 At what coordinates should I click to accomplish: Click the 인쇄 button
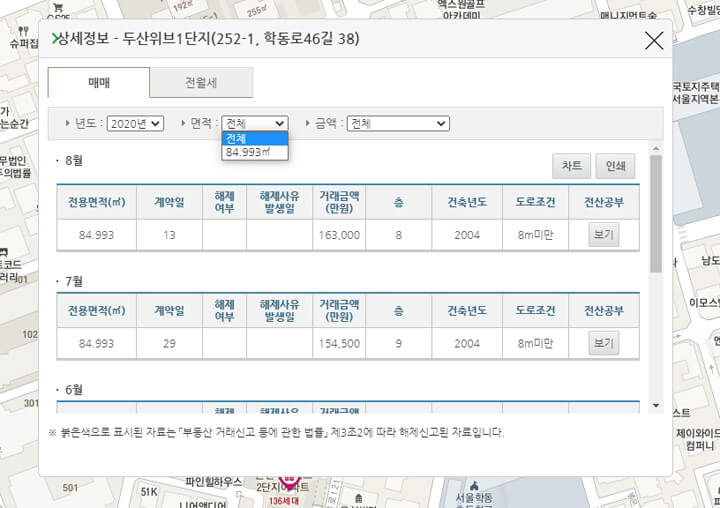[x=615, y=166]
